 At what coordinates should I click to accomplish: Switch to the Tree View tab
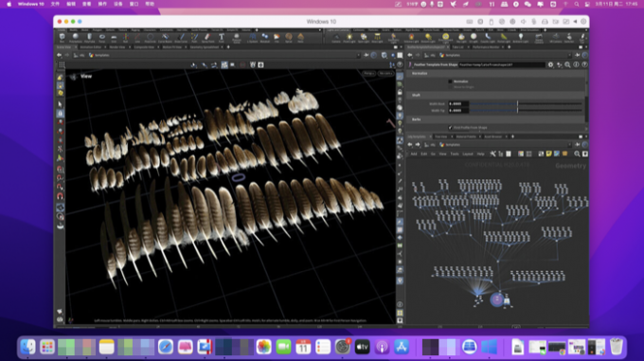440,136
